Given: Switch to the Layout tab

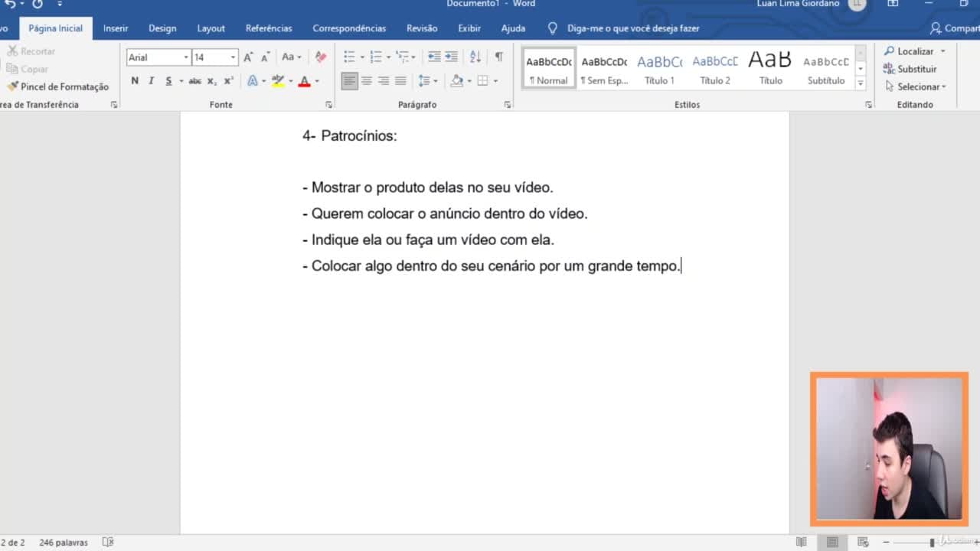Looking at the screenshot, I should pos(211,28).
